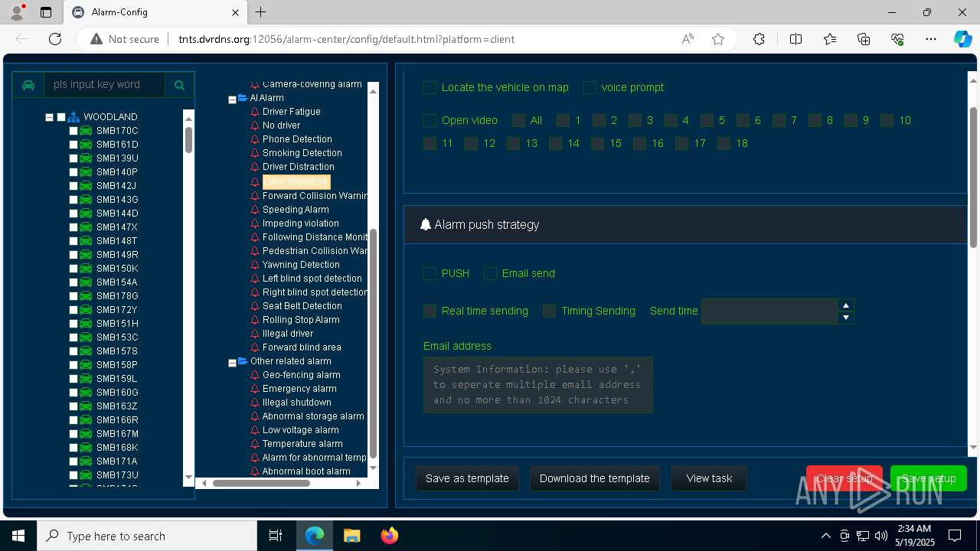Check Timing Sending option
Screen dimensions: 980x551
coord(549,311)
